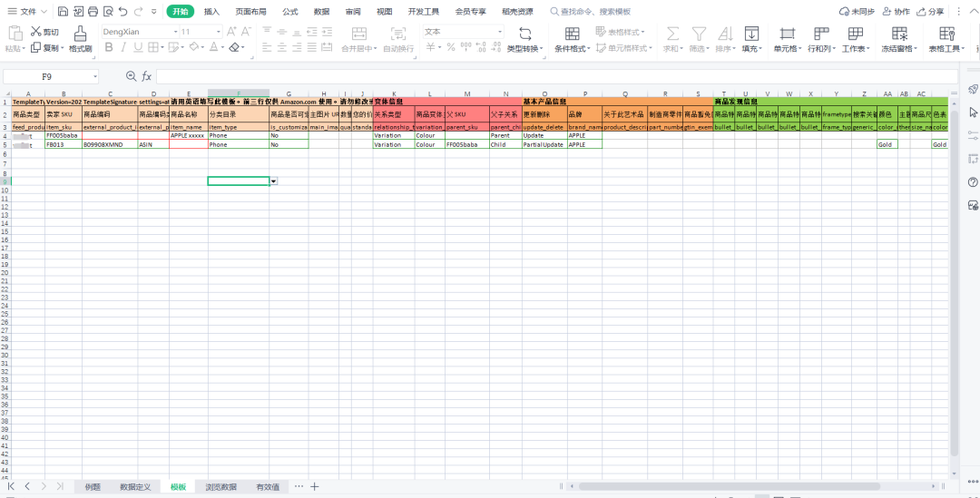This screenshot has height=498, width=980.
Task: Click into the formula bar input
Action: pos(556,76)
